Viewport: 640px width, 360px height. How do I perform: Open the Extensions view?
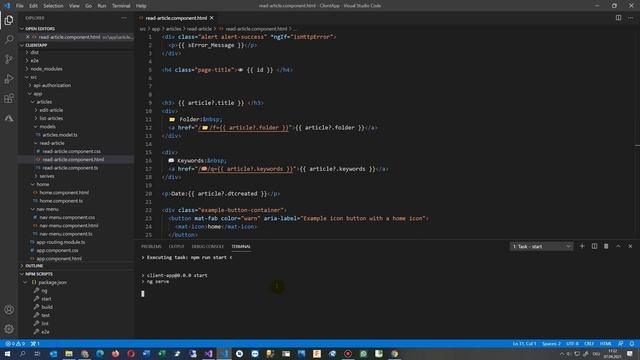pos(9,98)
